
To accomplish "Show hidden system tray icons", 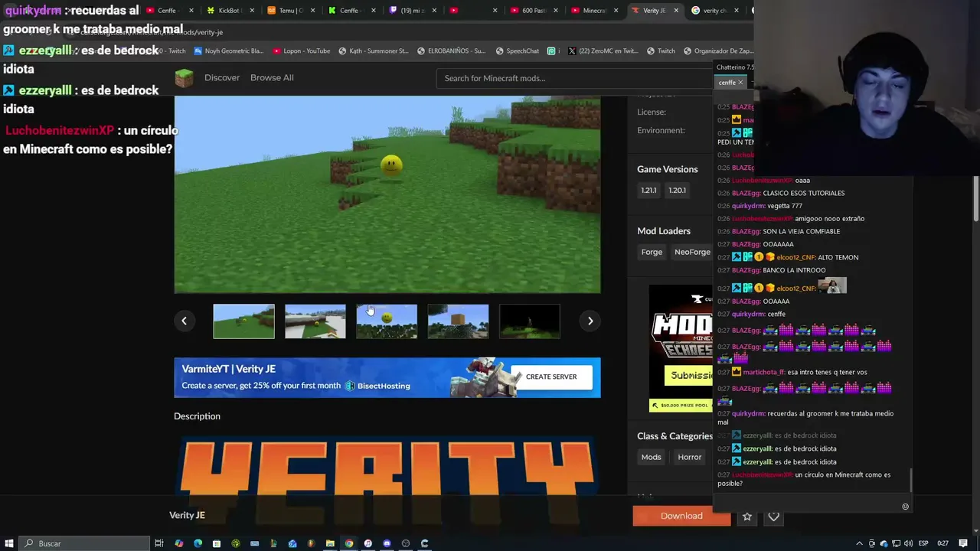I will 859,543.
